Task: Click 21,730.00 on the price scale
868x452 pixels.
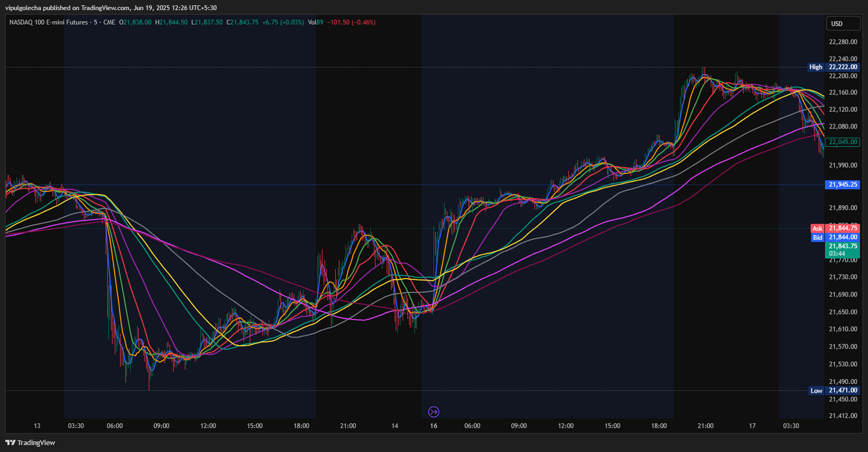Action: pyautogui.click(x=842, y=276)
